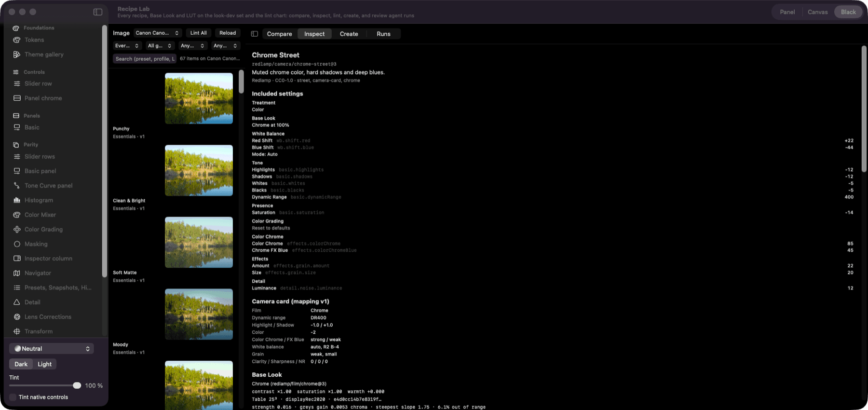Switch the appearance to Light
This screenshot has height=410, width=868.
coord(44,364)
